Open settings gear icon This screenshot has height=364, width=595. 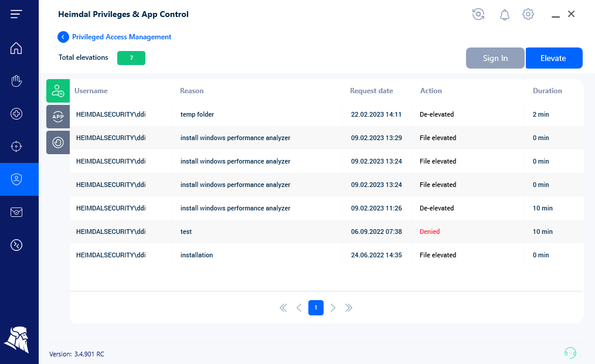coord(528,15)
